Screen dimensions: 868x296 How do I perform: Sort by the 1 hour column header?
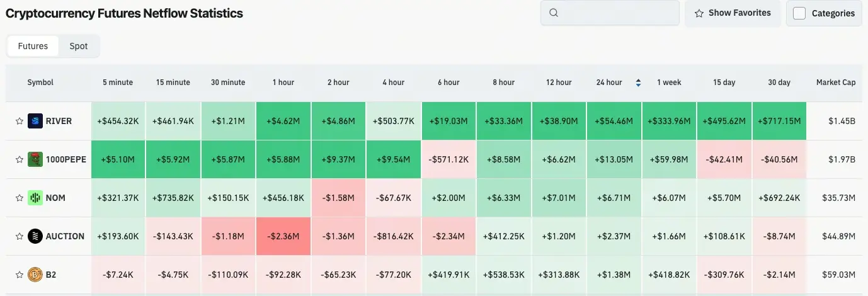[x=283, y=83]
